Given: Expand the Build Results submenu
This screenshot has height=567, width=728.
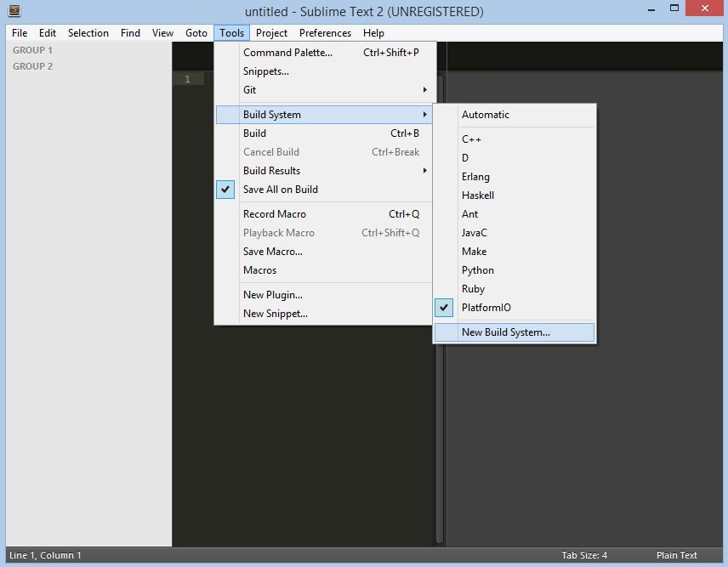Looking at the screenshot, I should click(x=324, y=171).
